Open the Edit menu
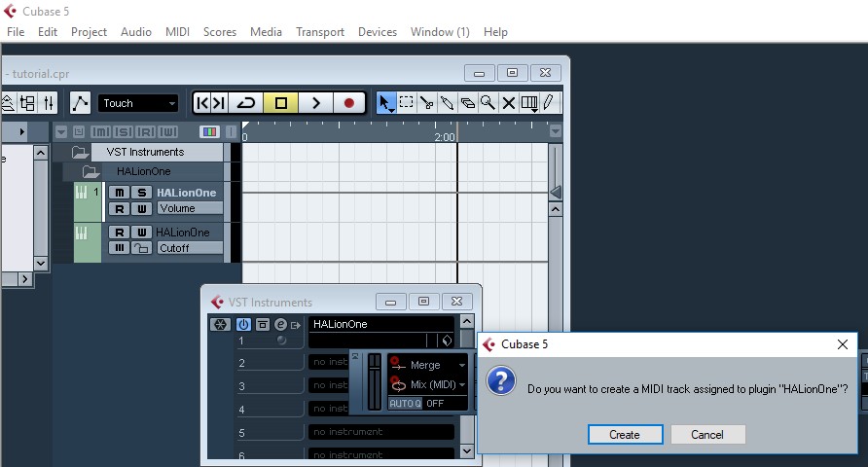 point(48,32)
